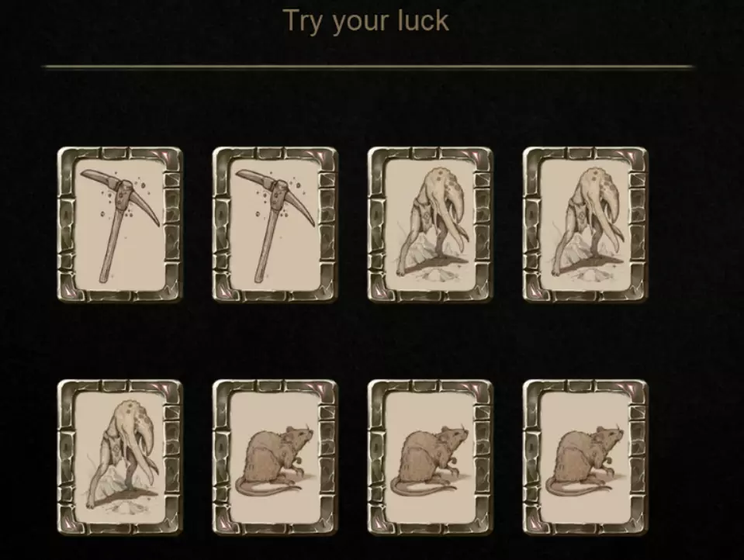Click the word "luck" in the title
Screen dimensions: 744x560
point(424,21)
